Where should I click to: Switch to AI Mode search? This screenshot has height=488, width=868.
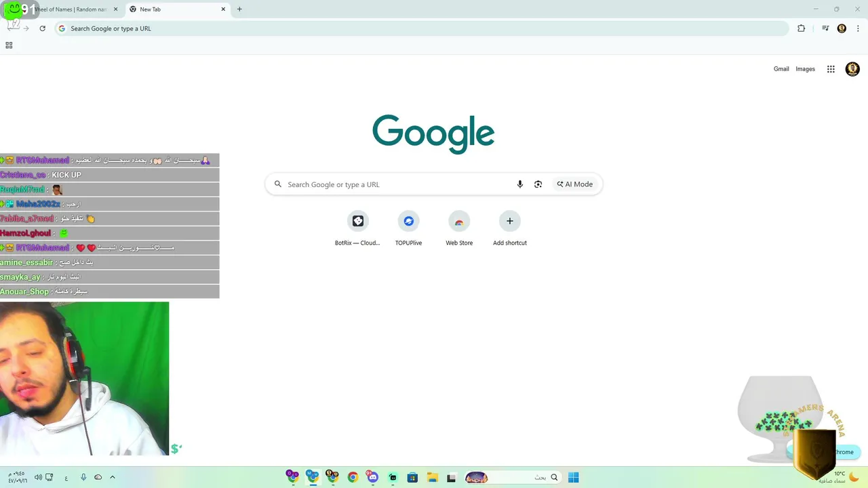tap(575, 184)
